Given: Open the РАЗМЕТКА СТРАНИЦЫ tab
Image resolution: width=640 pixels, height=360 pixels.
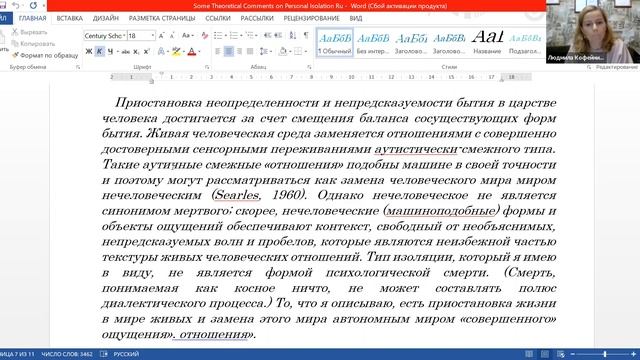Looking at the screenshot, I should (162, 18).
